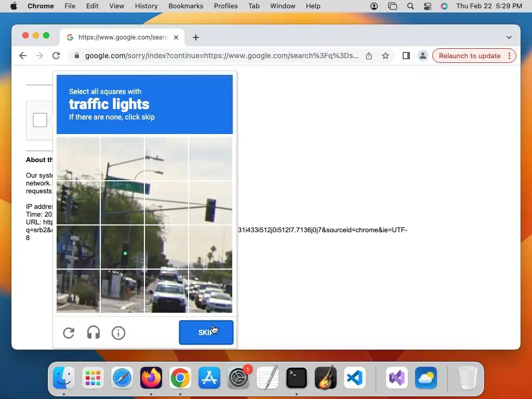Open the Profiles menu
This screenshot has width=532, height=399.
225,6
